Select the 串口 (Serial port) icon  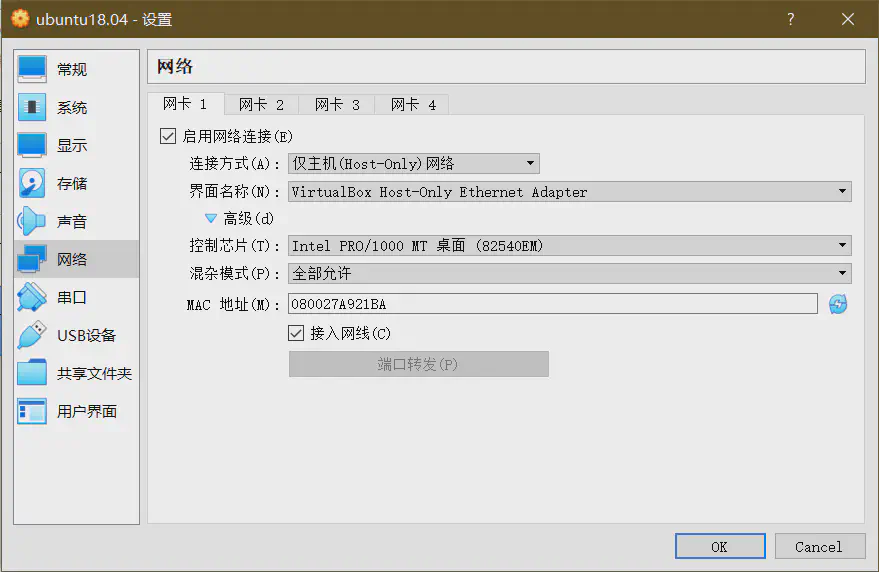32,297
